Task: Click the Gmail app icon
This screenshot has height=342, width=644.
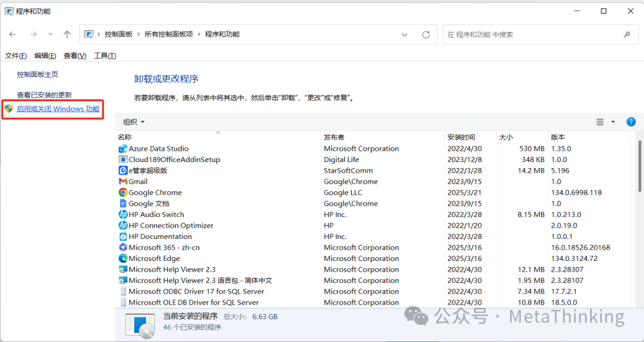Action: (x=123, y=182)
